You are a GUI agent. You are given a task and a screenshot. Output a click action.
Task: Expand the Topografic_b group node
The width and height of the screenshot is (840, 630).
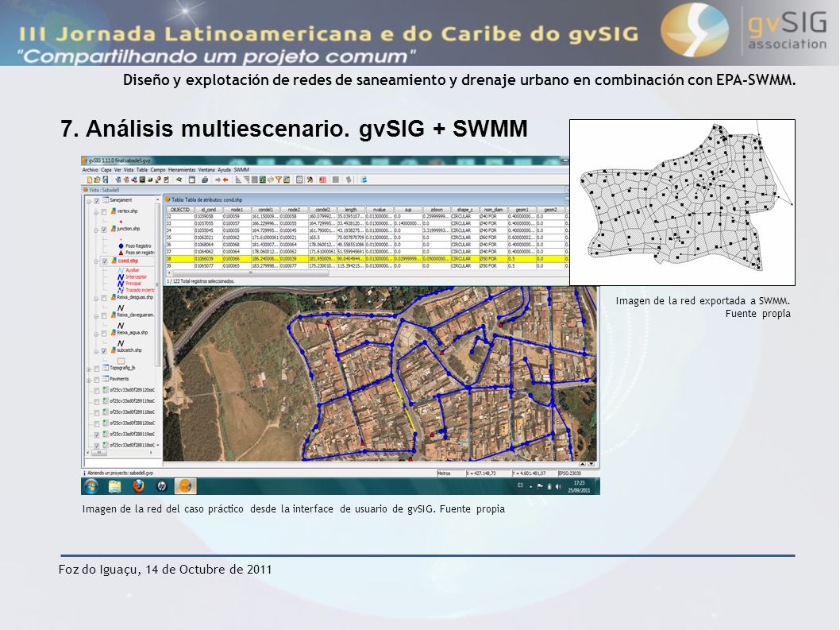coord(89,369)
